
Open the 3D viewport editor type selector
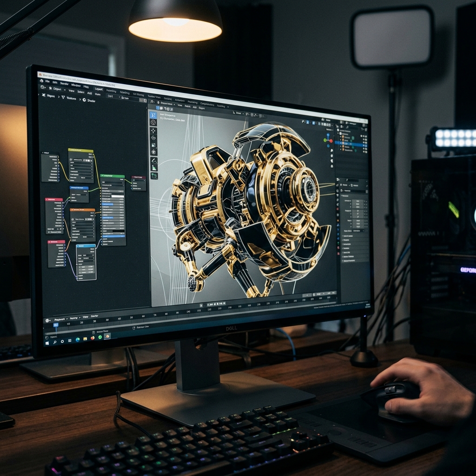pos(152,102)
